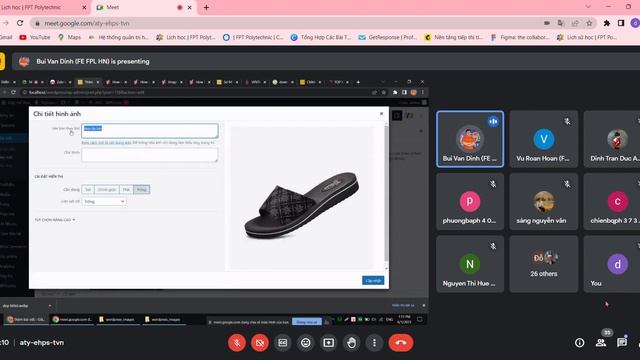
Task: Click the image dialog vertical scrollbar
Action: (x=386, y=194)
